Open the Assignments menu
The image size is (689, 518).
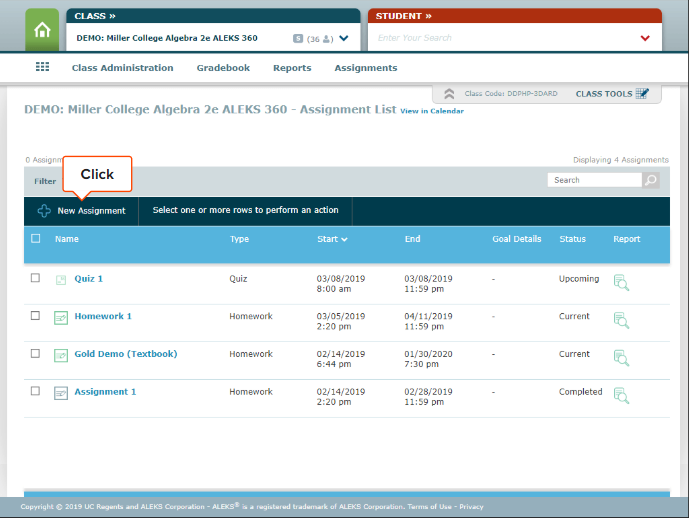[366, 68]
